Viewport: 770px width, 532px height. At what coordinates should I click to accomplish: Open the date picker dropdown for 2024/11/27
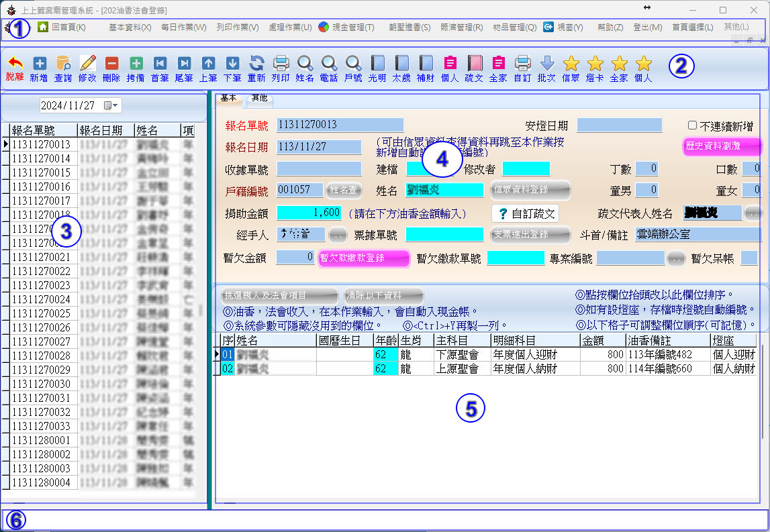coord(111,106)
